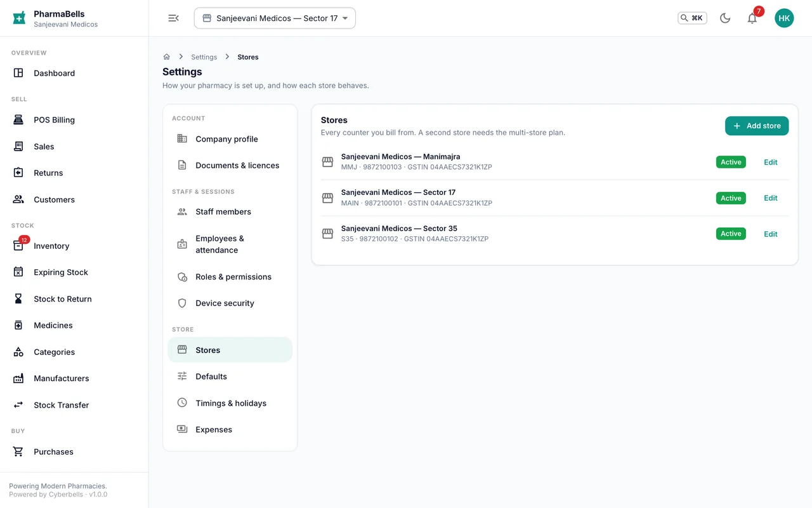The width and height of the screenshot is (812, 508).
Task: Click the Active badge for Sector 17 store
Action: point(731,198)
